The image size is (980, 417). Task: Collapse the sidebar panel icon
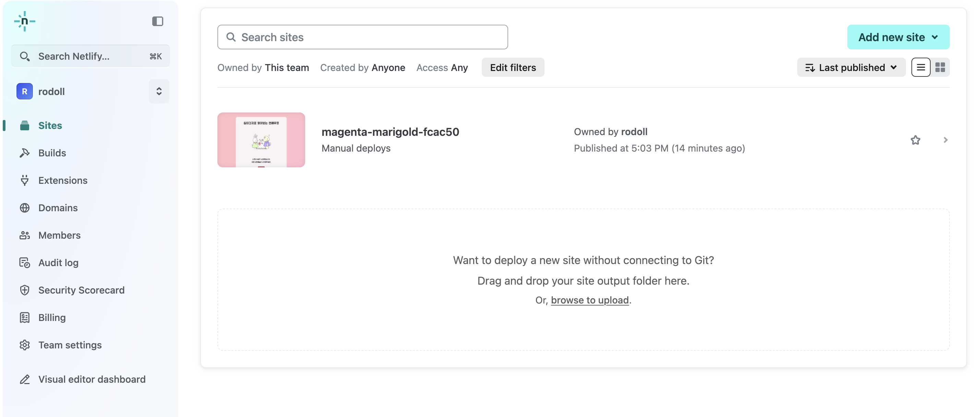157,21
